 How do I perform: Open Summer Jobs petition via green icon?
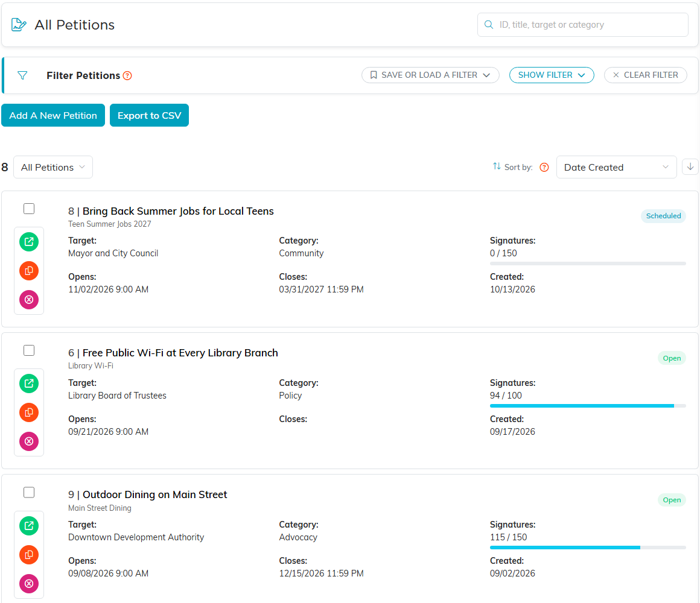point(29,242)
